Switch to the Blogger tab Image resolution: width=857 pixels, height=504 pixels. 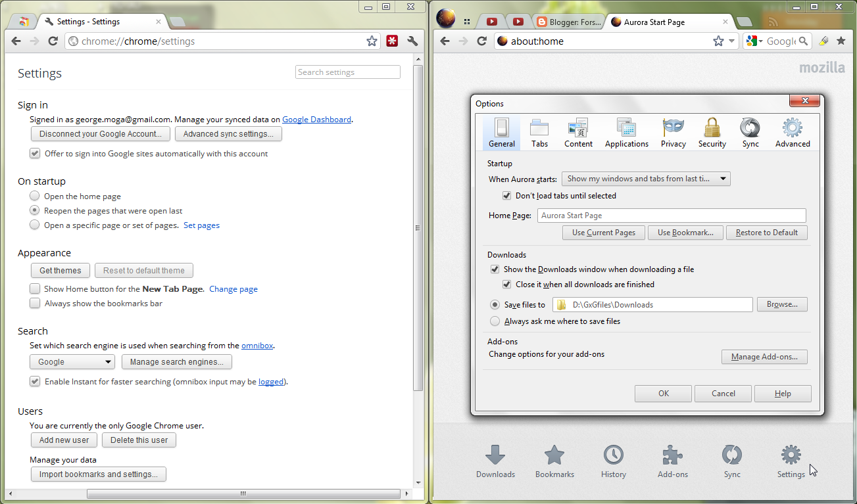pyautogui.click(x=568, y=22)
